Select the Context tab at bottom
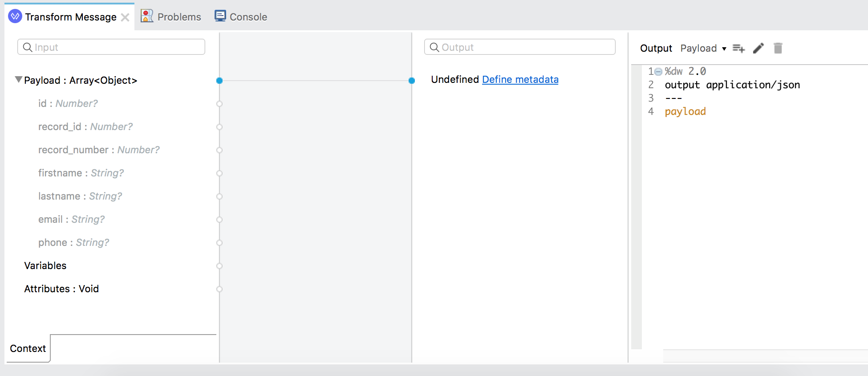The height and width of the screenshot is (376, 868). point(28,348)
